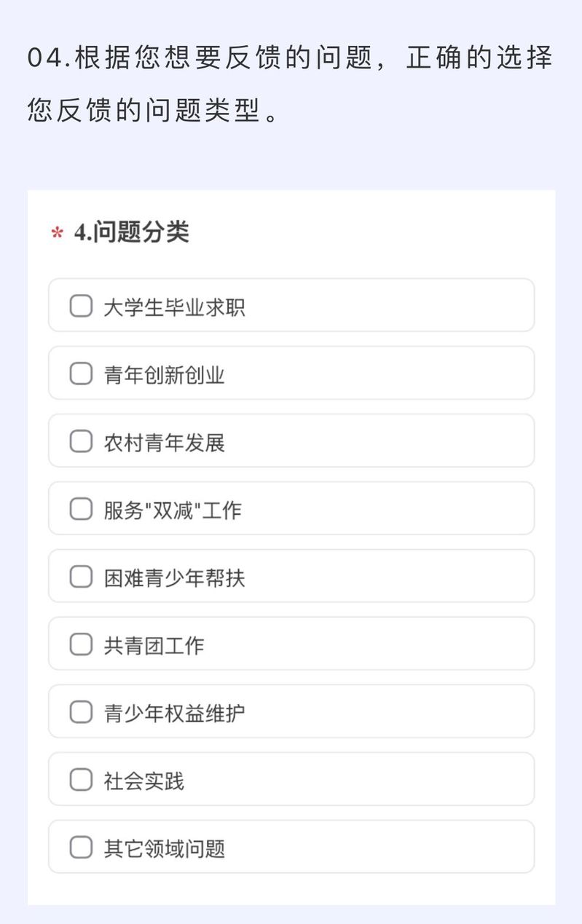Check the 社会实践 checkbox
This screenshot has width=582, height=924.
[x=81, y=780]
